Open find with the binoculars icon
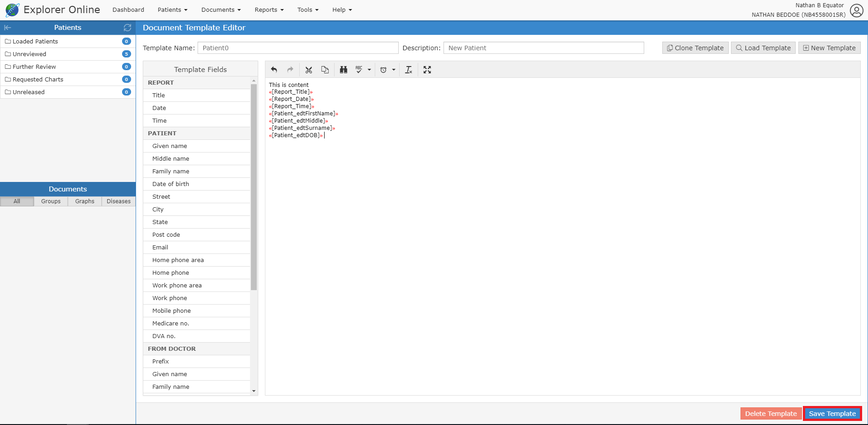 [344, 70]
